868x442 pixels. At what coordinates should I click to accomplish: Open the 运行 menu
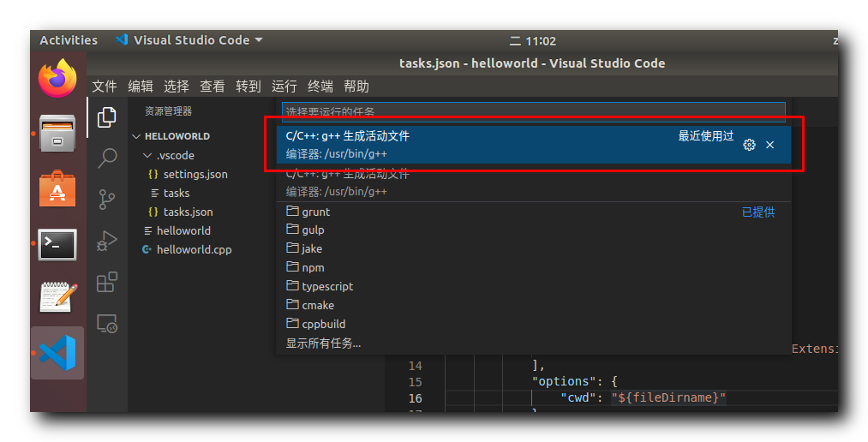tap(284, 87)
